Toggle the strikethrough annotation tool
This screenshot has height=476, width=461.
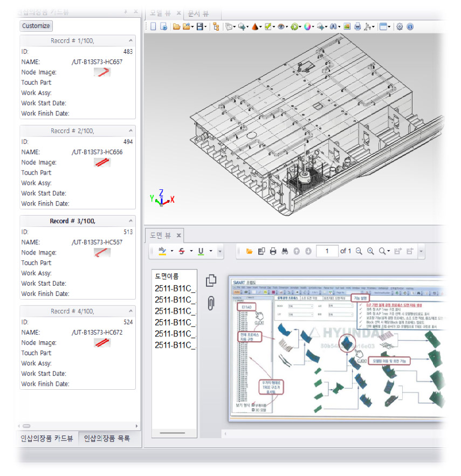(181, 251)
